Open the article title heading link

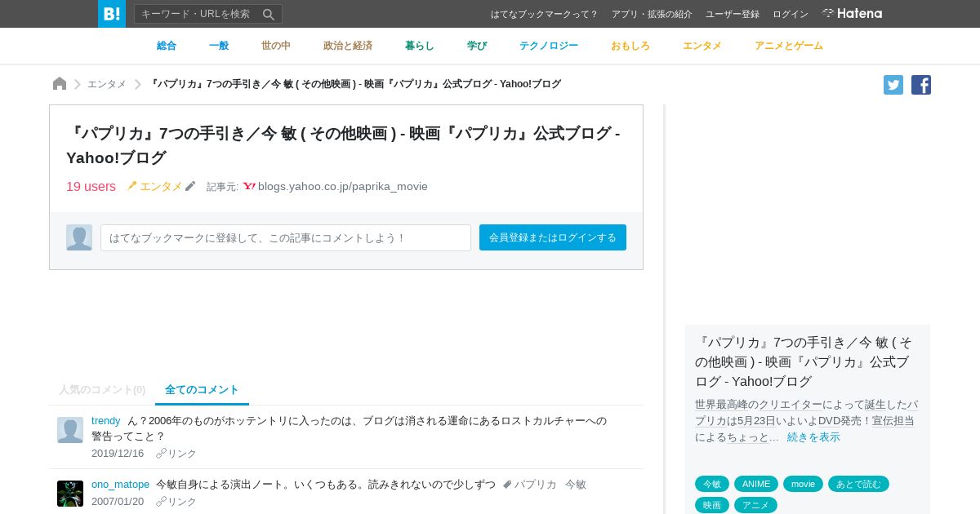[343, 145]
